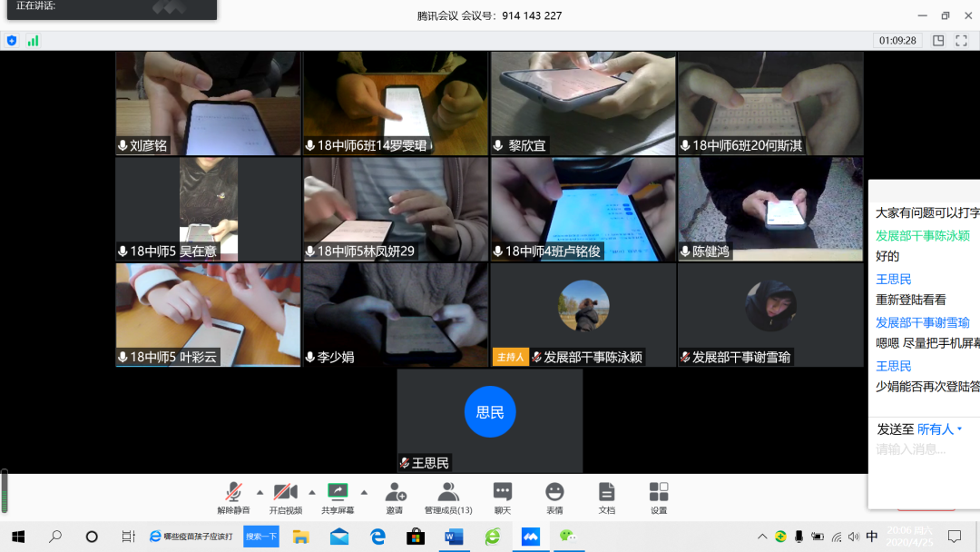Check the green network signal icon
Image resolution: width=980 pixels, height=552 pixels.
coord(33,41)
